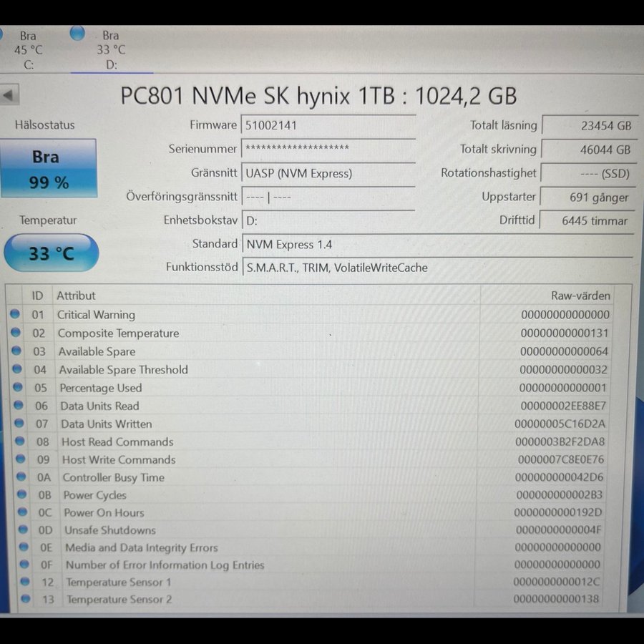Click the 33 °C temperature indicator
This screenshot has width=644, height=644.
tap(51, 253)
